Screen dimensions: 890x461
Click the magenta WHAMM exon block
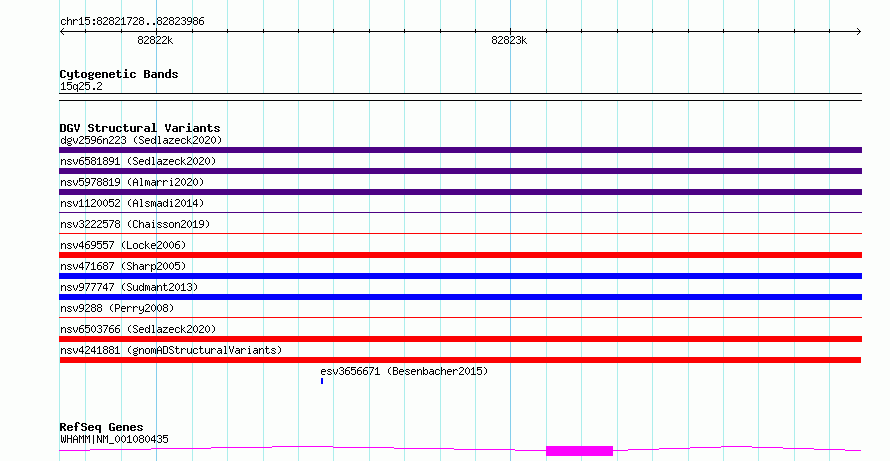[x=580, y=451]
